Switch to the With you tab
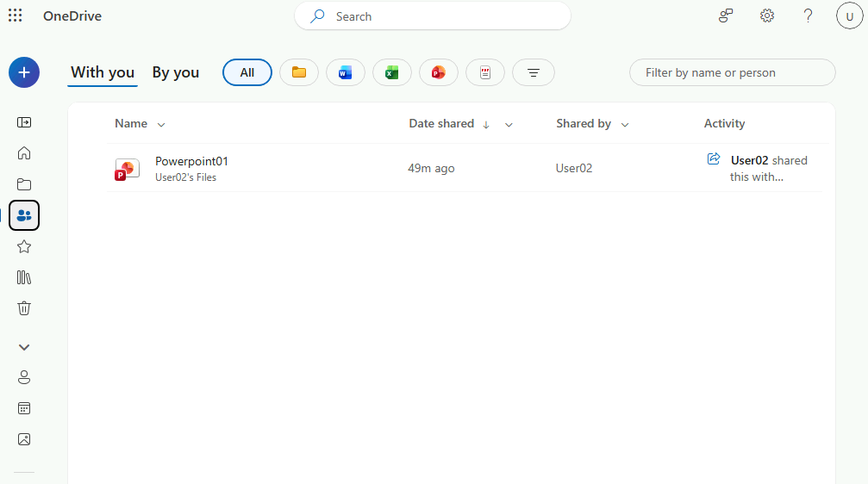Screen dimensions: 868x484 click(103, 72)
